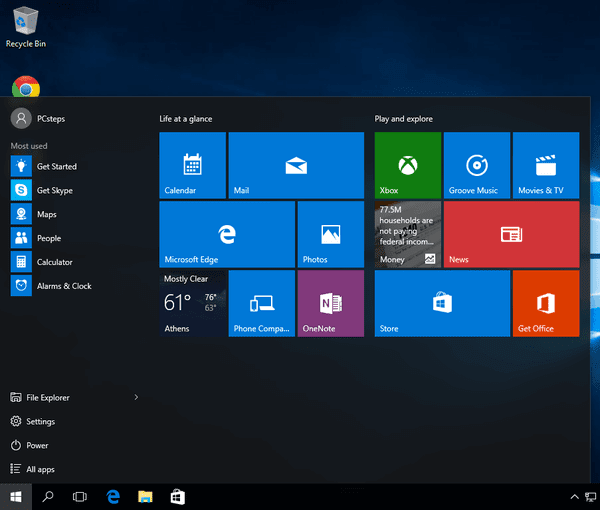Click the network icon in system tray
Viewport: 600px width, 510px height.
pyautogui.click(x=591, y=497)
